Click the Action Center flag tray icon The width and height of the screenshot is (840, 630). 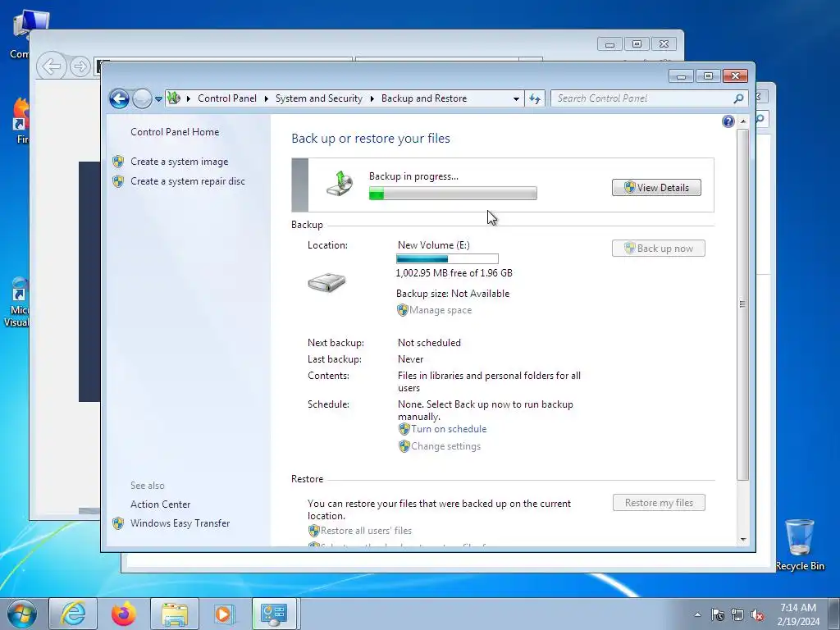coord(718,614)
